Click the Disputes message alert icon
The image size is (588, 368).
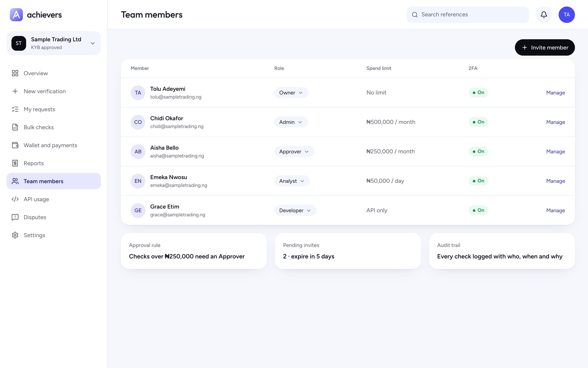pyautogui.click(x=15, y=217)
